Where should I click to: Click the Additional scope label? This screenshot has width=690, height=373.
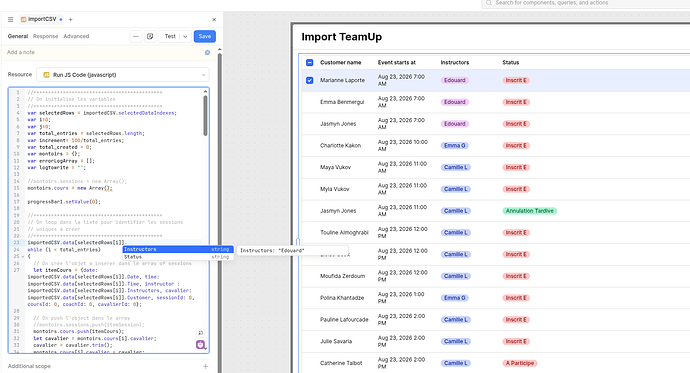29,366
